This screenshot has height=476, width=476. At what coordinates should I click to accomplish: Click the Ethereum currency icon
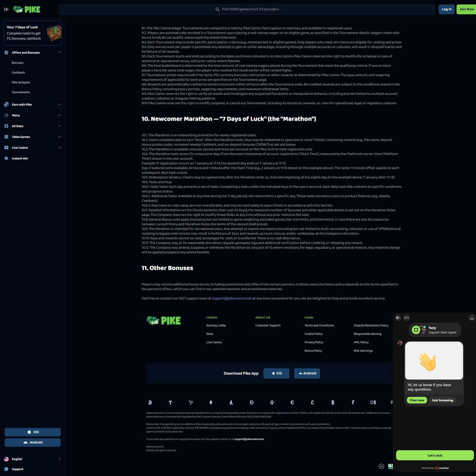(211, 402)
